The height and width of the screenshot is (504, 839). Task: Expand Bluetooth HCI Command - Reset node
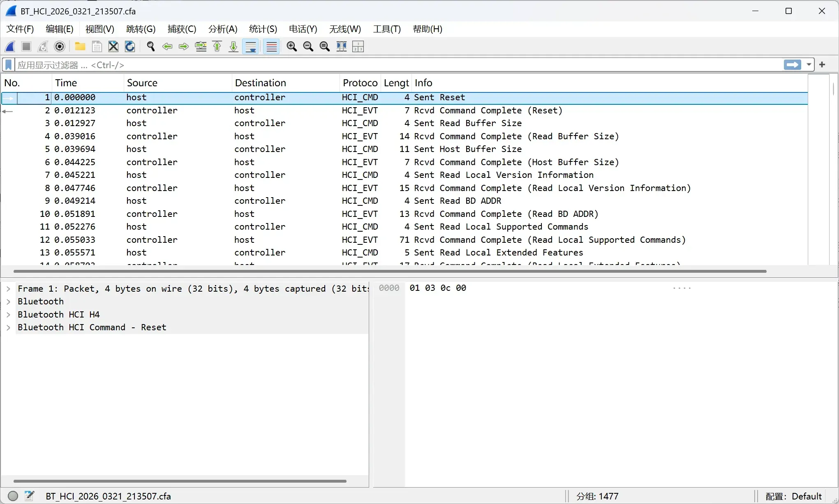[x=8, y=327]
